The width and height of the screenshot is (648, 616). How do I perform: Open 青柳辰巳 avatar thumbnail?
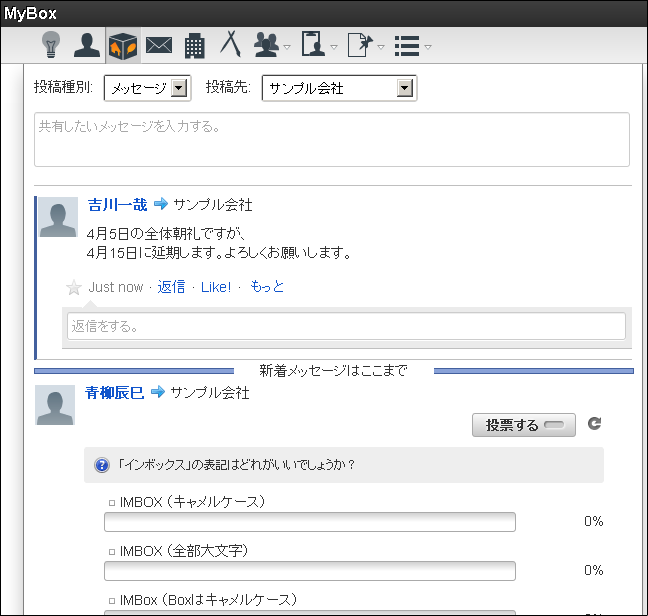[x=55, y=405]
